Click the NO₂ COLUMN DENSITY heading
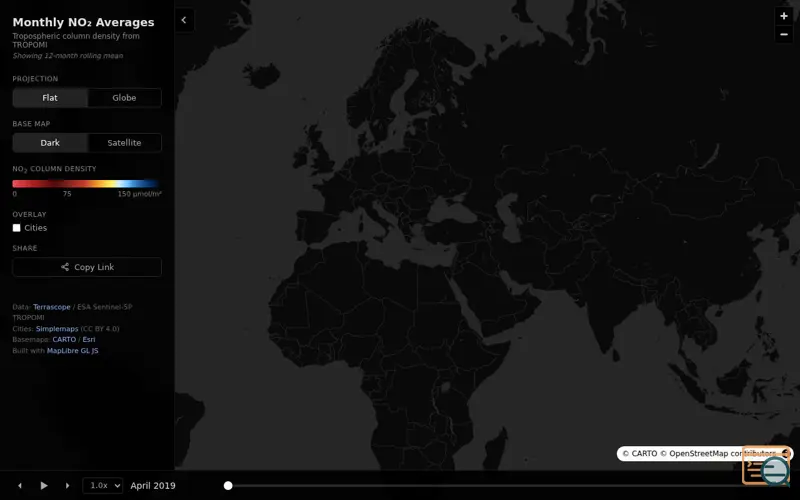The height and width of the screenshot is (500, 800). point(54,169)
